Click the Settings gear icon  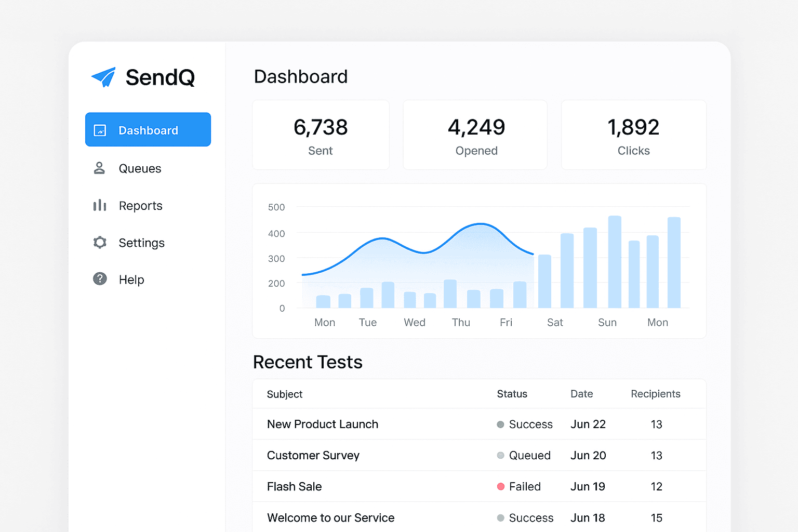pos(100,243)
